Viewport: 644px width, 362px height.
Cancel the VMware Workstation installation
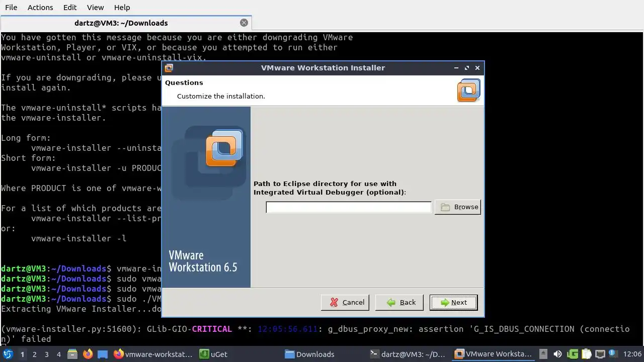(x=345, y=303)
